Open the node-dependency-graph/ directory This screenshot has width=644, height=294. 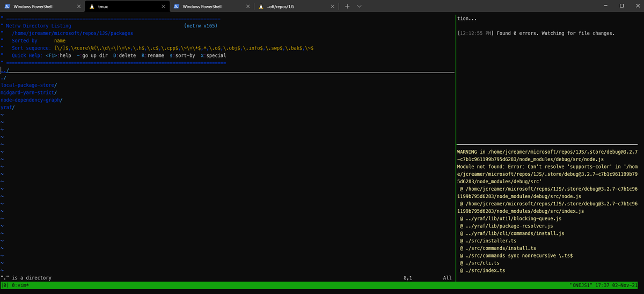(x=32, y=101)
